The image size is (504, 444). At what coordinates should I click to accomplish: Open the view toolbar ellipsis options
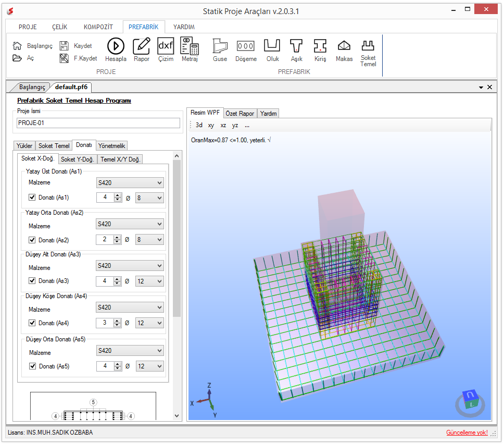[x=247, y=126]
